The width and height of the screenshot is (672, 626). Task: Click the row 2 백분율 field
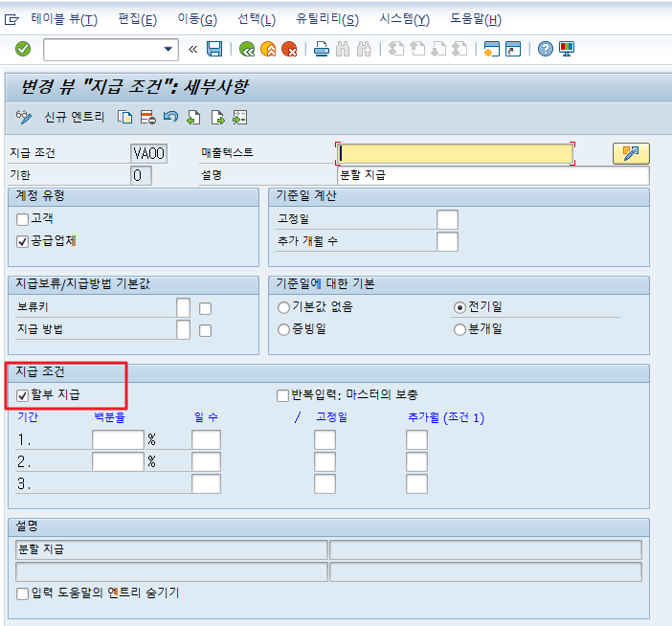click(x=118, y=462)
